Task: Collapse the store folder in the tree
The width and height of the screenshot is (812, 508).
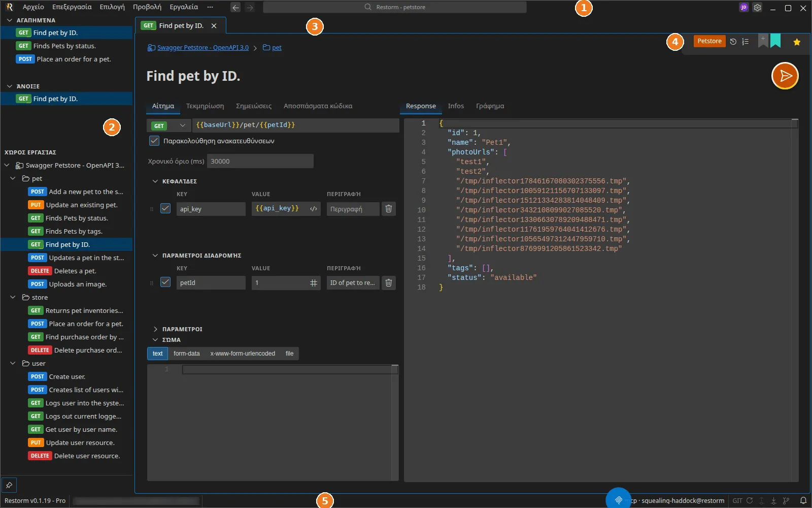Action: [x=13, y=297]
